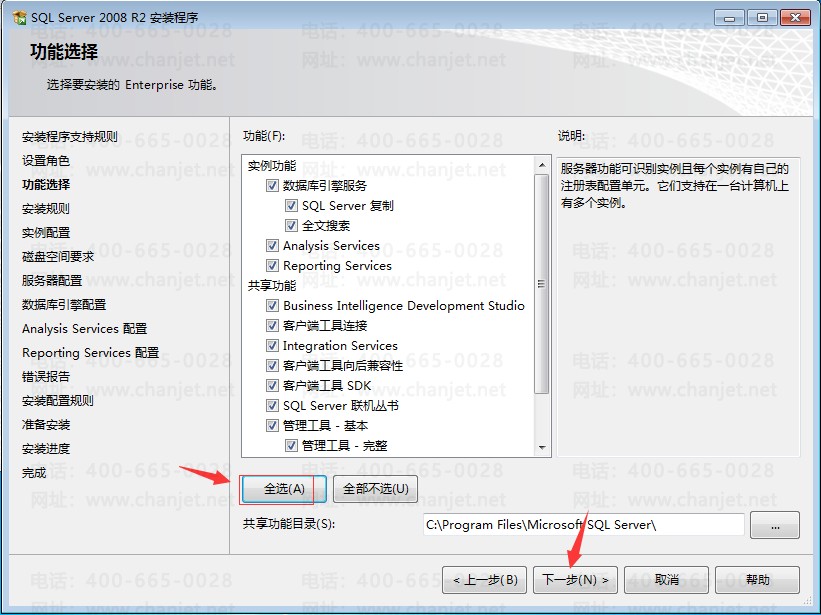Image resolution: width=821 pixels, height=615 pixels.
Task: Toggle the Integration Services checkbox
Action: tap(272, 345)
